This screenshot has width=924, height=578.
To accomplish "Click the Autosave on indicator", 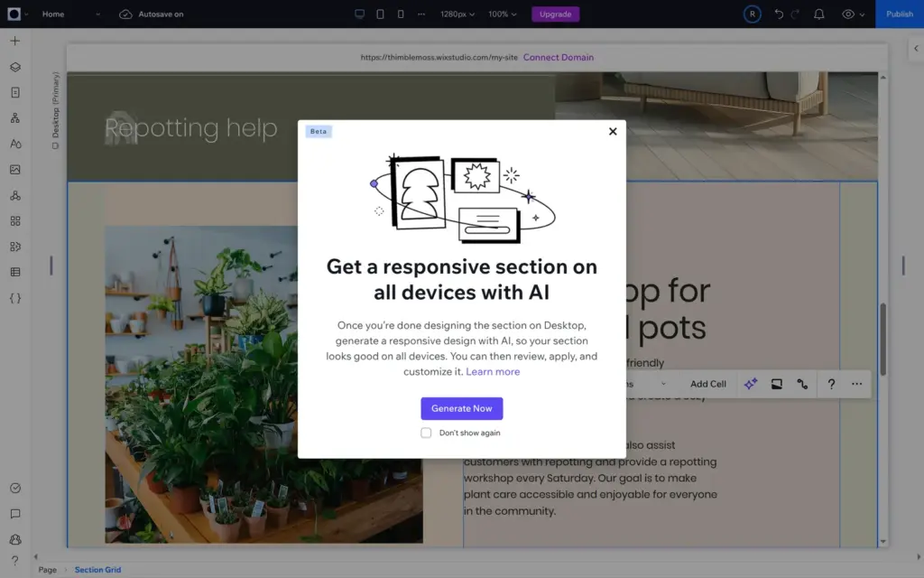I will click(152, 14).
